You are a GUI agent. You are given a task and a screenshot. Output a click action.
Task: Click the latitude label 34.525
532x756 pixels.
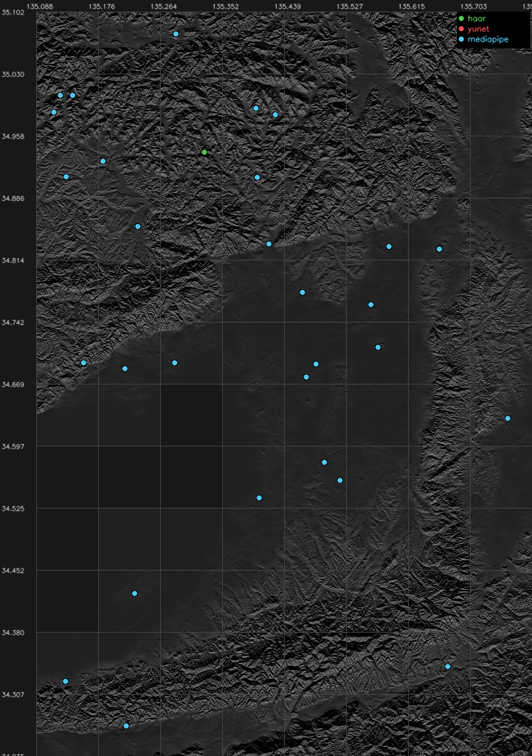(x=13, y=509)
